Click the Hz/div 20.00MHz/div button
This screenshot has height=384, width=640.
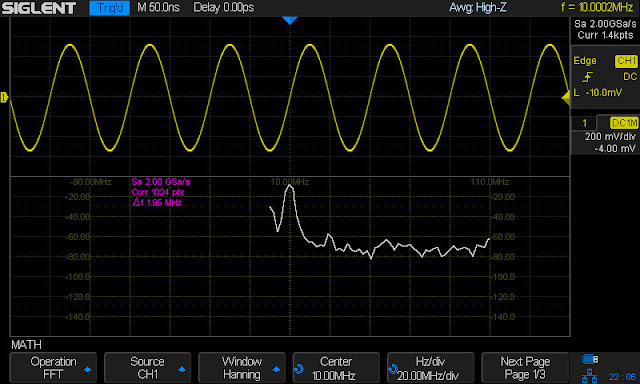pyautogui.click(x=431, y=368)
